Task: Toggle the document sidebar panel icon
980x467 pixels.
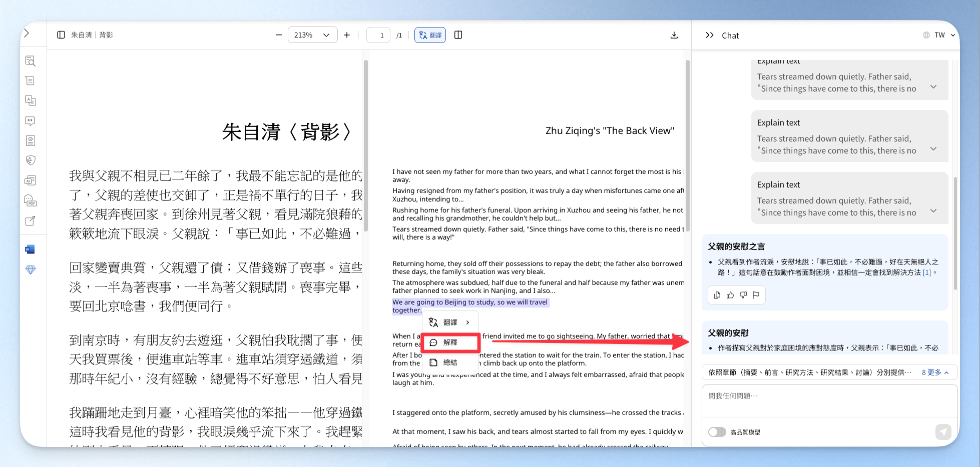Action: pos(61,35)
